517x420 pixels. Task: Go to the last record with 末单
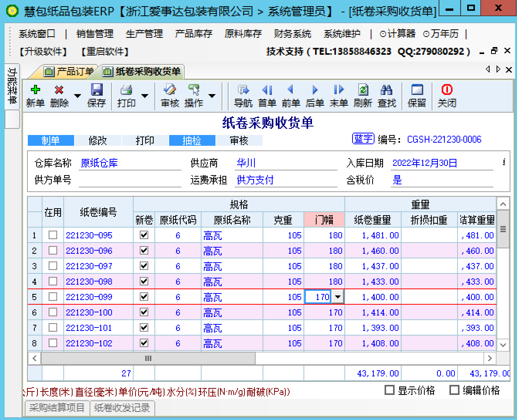[x=339, y=90]
